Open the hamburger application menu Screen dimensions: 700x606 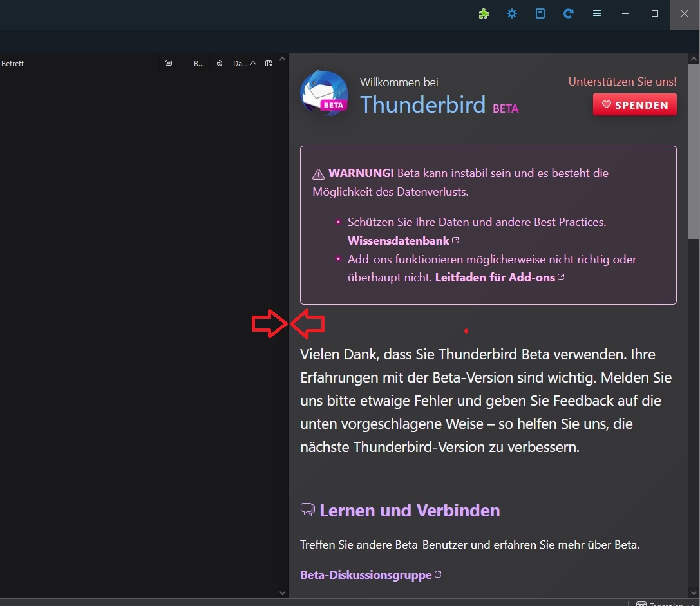[597, 14]
